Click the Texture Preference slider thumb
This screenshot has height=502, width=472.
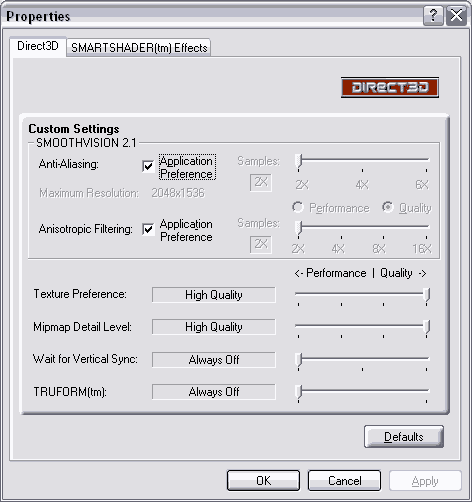427,295
